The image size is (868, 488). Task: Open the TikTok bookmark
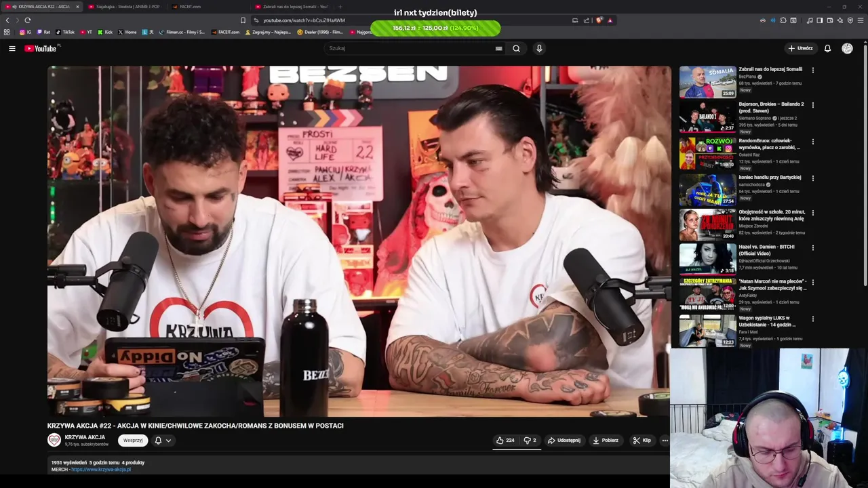pos(65,32)
